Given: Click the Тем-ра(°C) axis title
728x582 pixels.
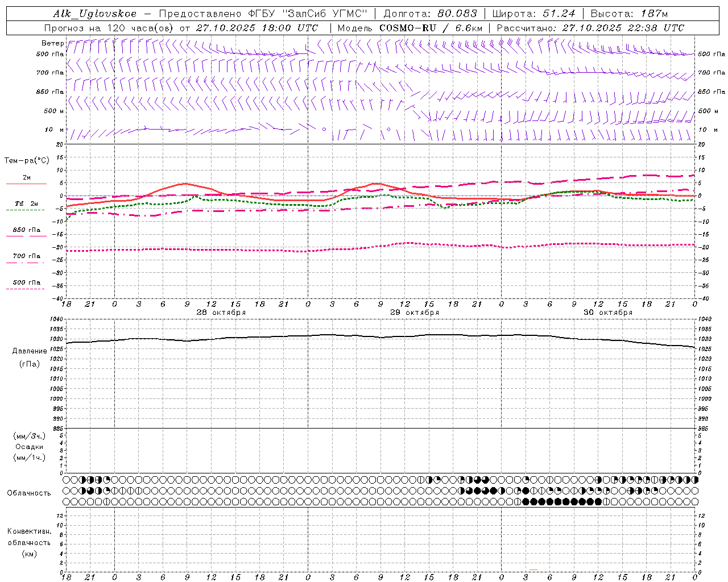Looking at the screenshot, I should pos(27,161).
